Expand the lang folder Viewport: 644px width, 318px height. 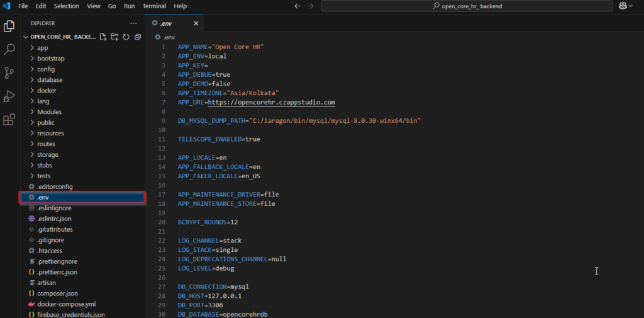click(x=82, y=101)
